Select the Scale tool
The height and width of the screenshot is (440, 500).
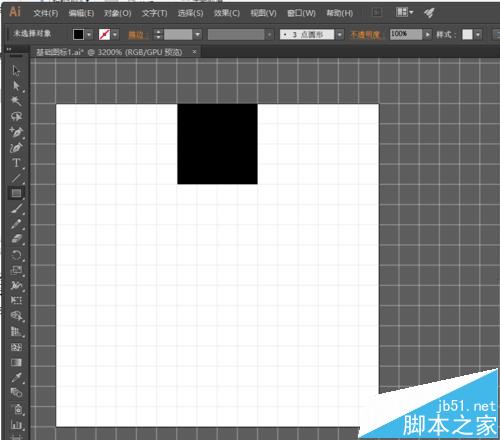pos(16,270)
